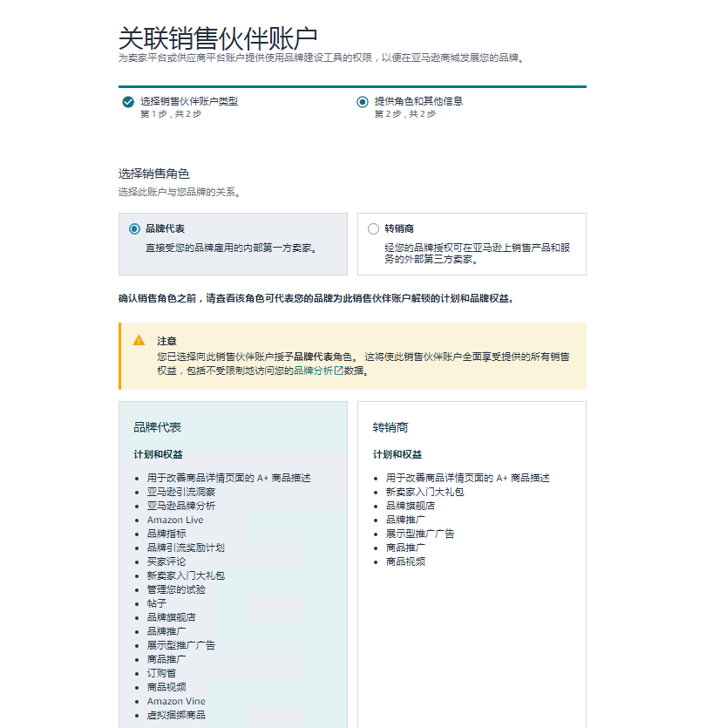Click the 提供角色和其他信息 step label

(x=418, y=101)
